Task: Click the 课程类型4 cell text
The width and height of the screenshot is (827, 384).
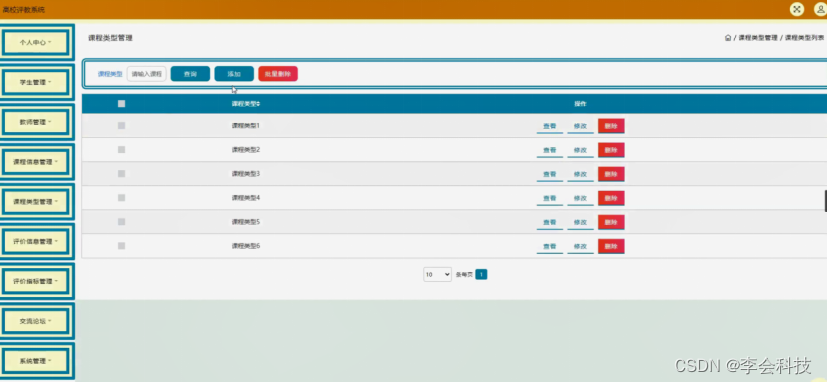Action: click(x=246, y=198)
